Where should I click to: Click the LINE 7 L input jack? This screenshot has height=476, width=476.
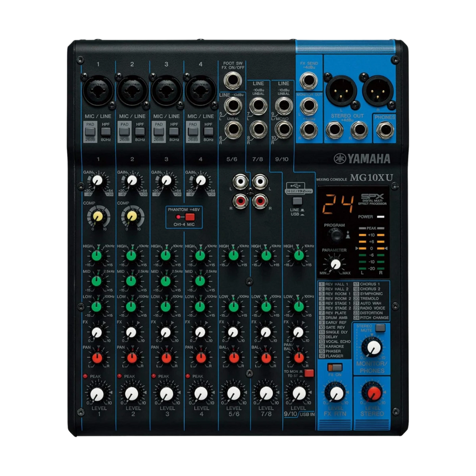pyautogui.click(x=258, y=105)
